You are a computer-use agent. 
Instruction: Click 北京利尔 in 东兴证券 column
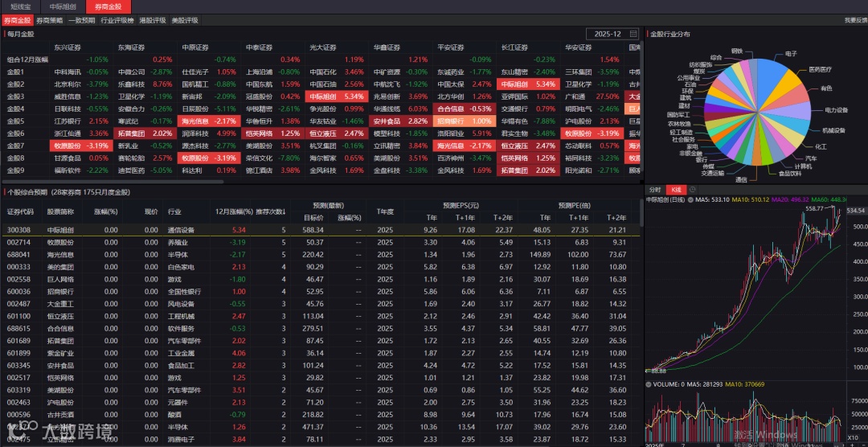pos(68,84)
